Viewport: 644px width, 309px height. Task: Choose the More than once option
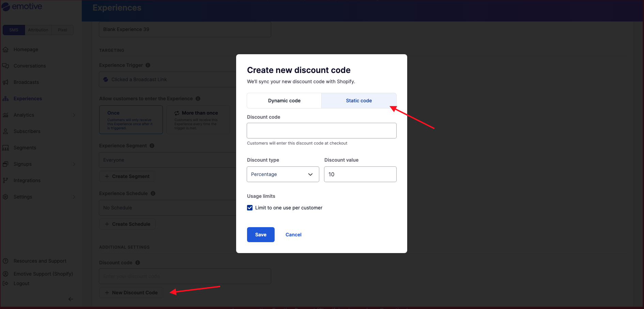coord(198,120)
